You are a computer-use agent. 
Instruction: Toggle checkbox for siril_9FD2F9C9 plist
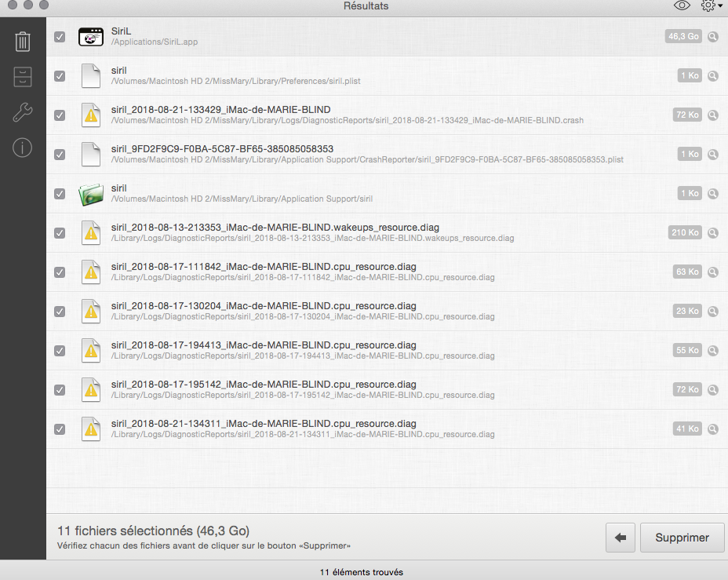[60, 154]
